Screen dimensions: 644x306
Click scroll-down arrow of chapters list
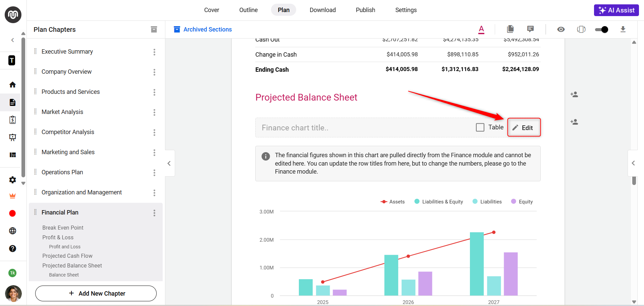click(x=23, y=183)
